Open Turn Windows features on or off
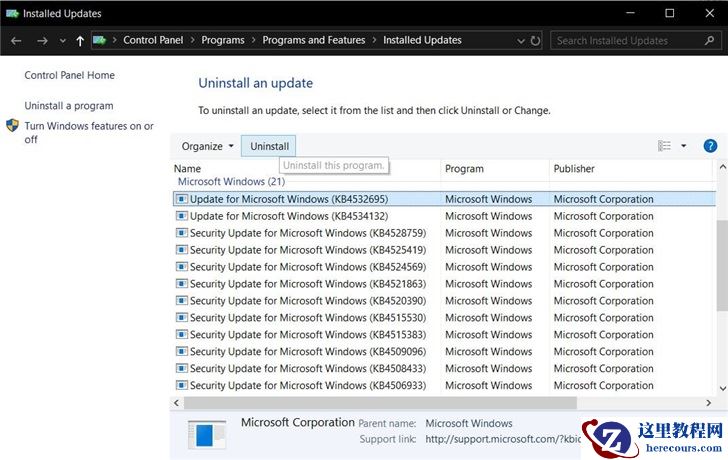The width and height of the screenshot is (728, 460). pyautogui.click(x=89, y=132)
